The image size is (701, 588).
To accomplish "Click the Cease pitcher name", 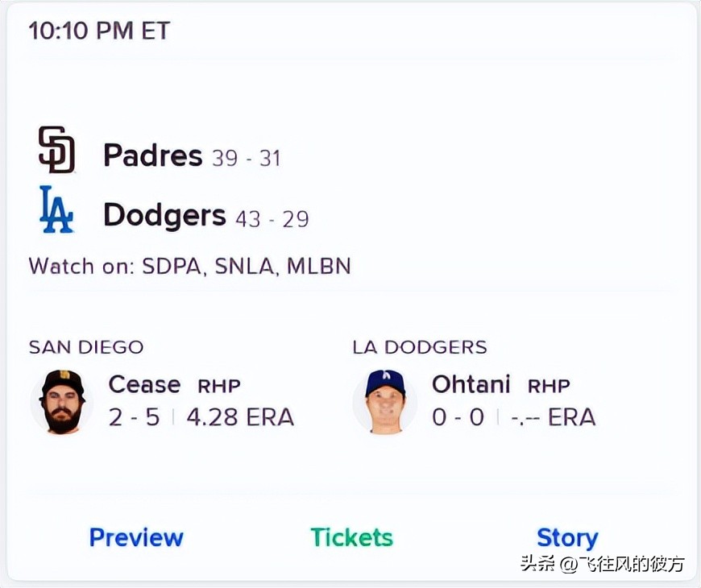I will [x=144, y=385].
